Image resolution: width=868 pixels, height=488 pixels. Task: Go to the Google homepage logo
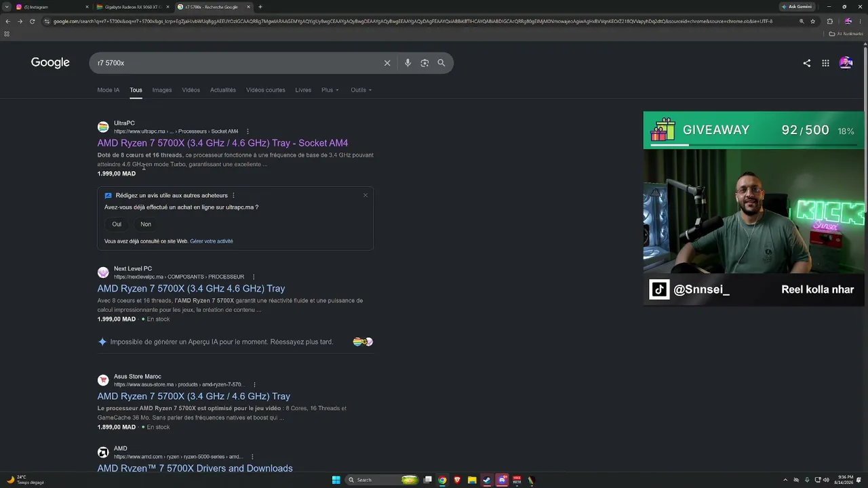tap(50, 63)
